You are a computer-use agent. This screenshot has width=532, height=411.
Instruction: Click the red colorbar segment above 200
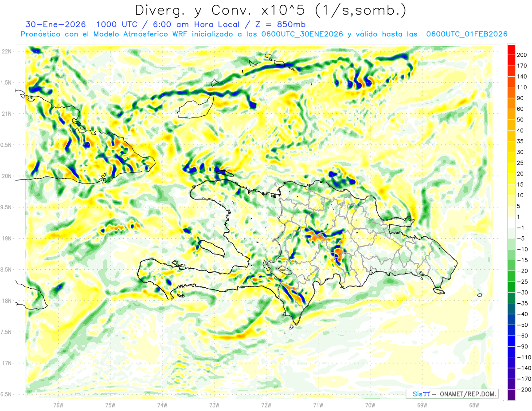pyautogui.click(x=511, y=50)
